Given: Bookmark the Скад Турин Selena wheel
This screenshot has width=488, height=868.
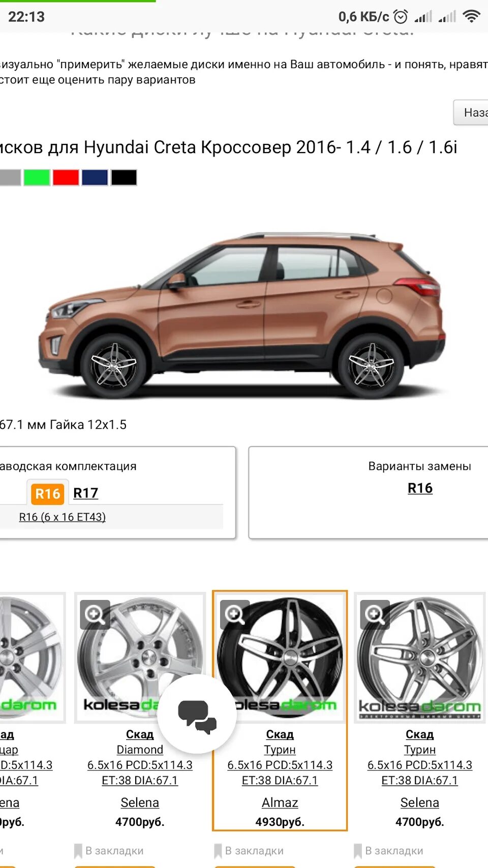Looking at the screenshot, I should coord(389,851).
